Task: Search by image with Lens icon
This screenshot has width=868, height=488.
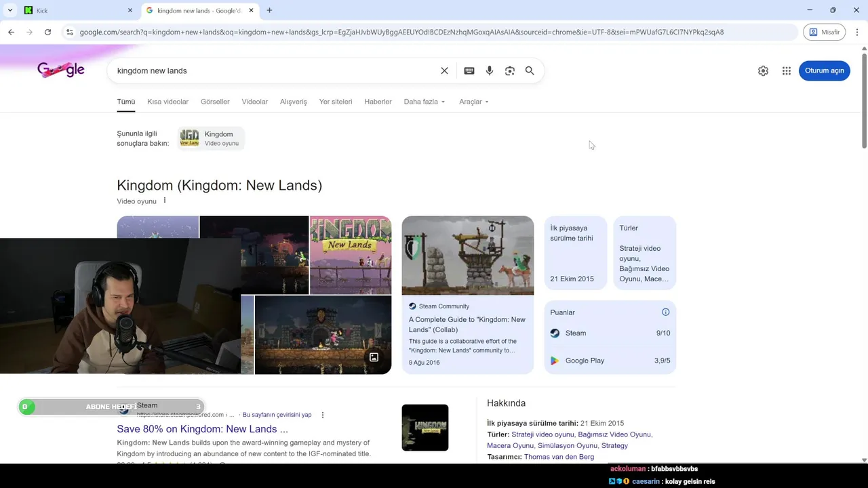Action: pos(510,70)
